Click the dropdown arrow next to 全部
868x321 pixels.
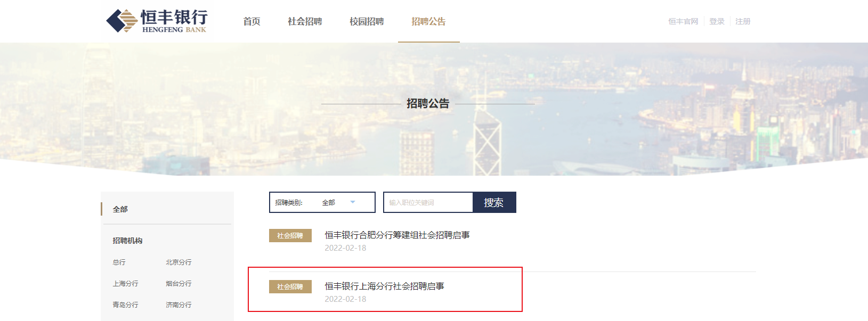coord(353,202)
